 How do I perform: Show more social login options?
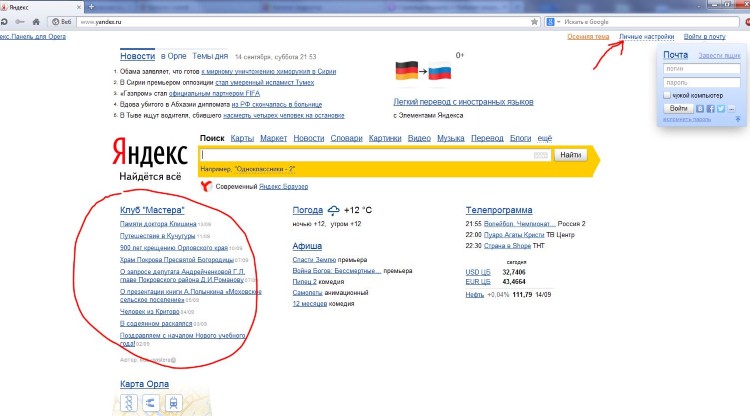point(731,109)
